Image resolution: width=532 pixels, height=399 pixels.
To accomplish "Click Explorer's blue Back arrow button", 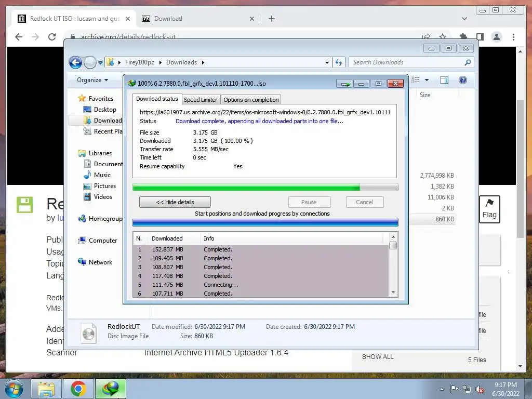I will (75, 62).
